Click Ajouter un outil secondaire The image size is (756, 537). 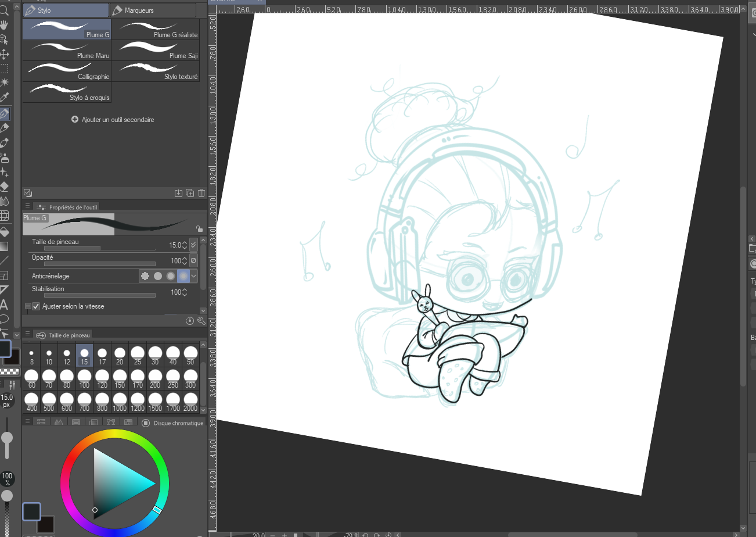pos(113,120)
